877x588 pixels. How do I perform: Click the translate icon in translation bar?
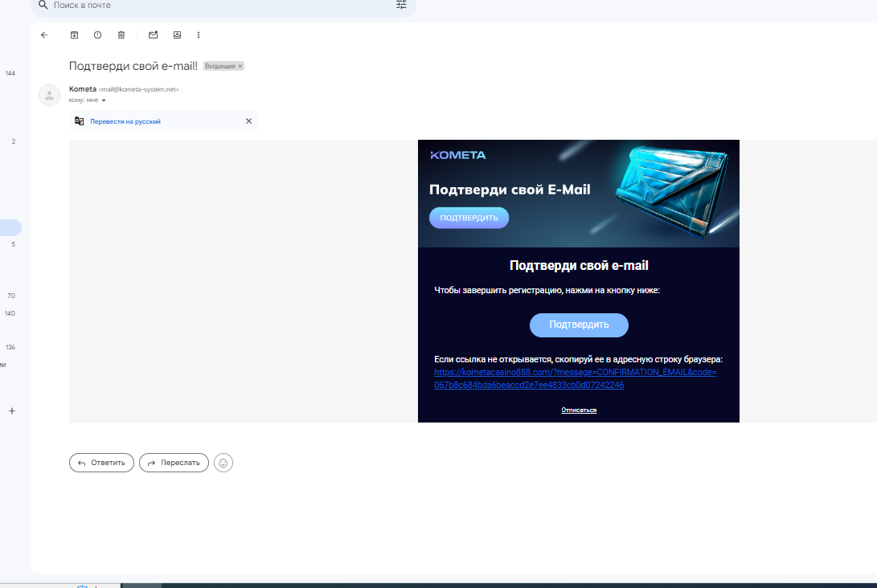coord(80,121)
